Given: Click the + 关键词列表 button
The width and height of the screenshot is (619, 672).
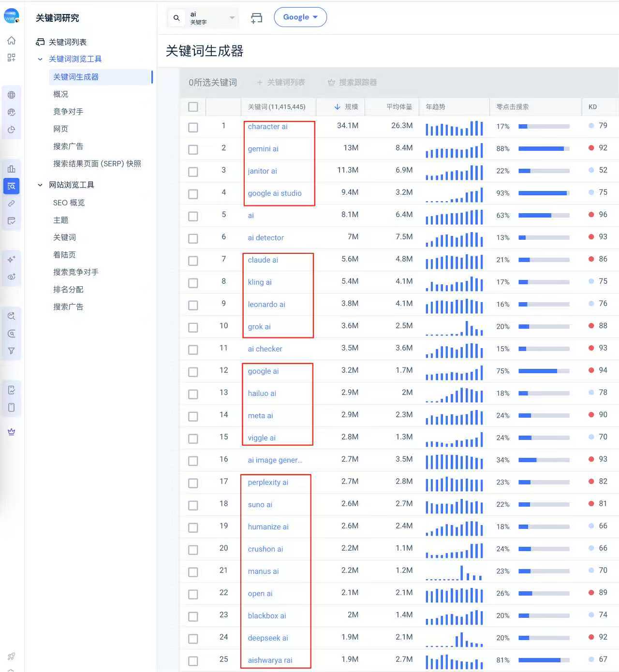Looking at the screenshot, I should 281,83.
